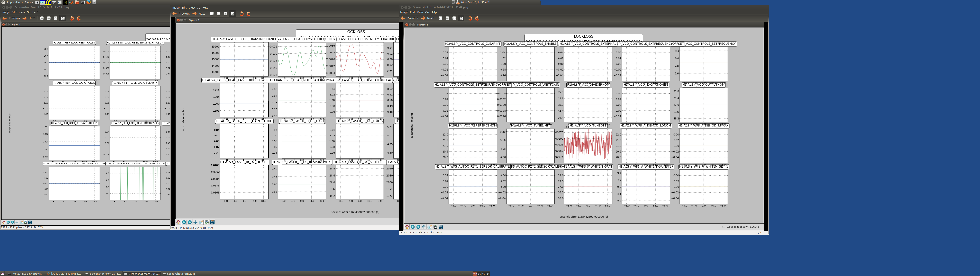Viewport: 980px width, 276px height.
Task: Open Edit menu in 11:50:41 screenshot window
Action: (x=413, y=12)
